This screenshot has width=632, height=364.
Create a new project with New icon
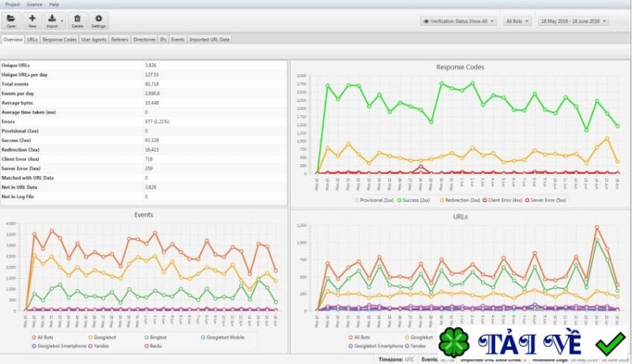point(32,18)
